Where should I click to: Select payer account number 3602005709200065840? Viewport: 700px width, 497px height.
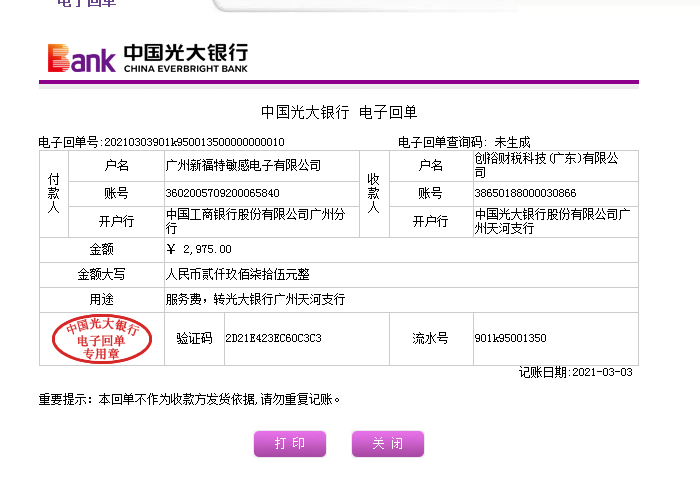[222, 193]
